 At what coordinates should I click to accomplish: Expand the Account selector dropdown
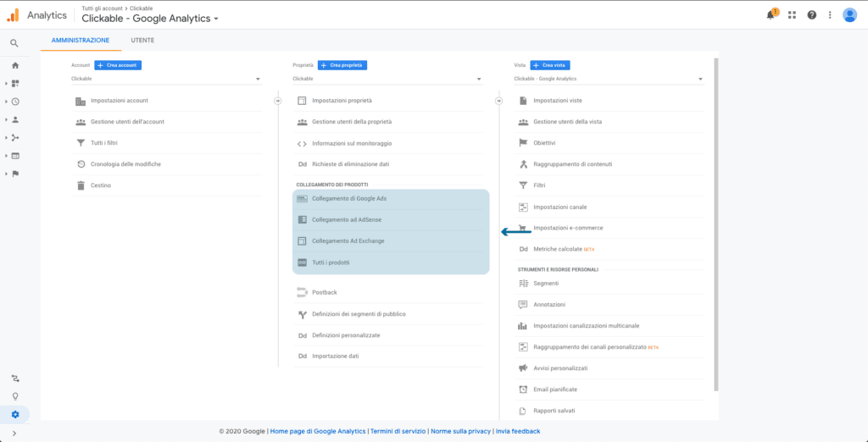[166, 79]
